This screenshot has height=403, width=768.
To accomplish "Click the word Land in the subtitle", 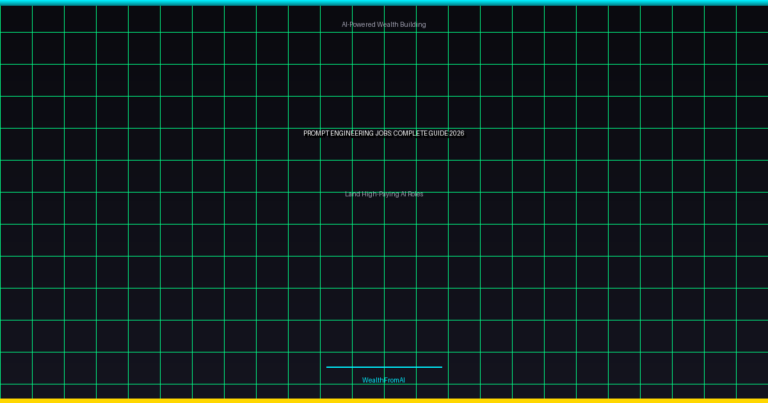I will [352, 194].
